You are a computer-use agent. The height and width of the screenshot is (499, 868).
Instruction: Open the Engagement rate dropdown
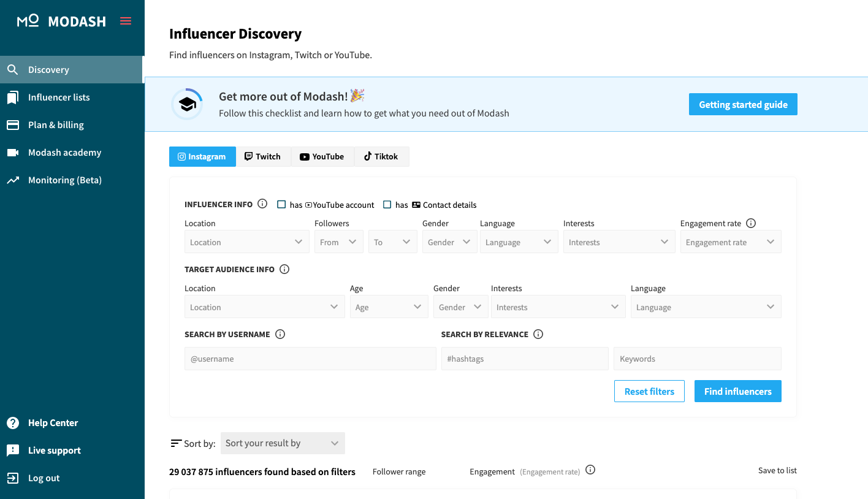[x=731, y=242]
